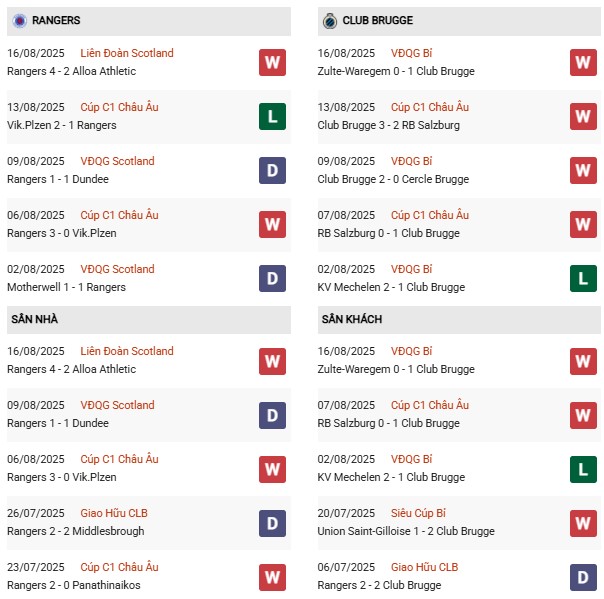Click W badge for Union Saint-Gilloise 1-2 Club Brugge
The width and height of the screenshot is (604, 599).
click(x=583, y=523)
